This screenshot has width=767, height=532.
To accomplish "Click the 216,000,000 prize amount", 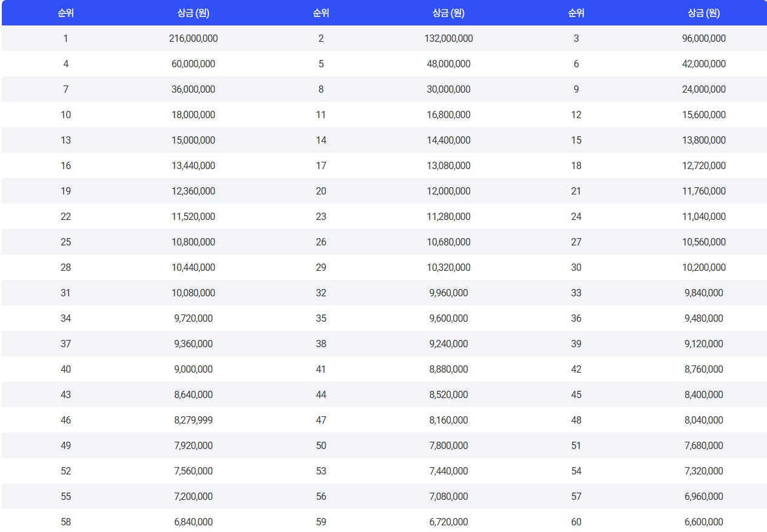I will tap(193, 38).
